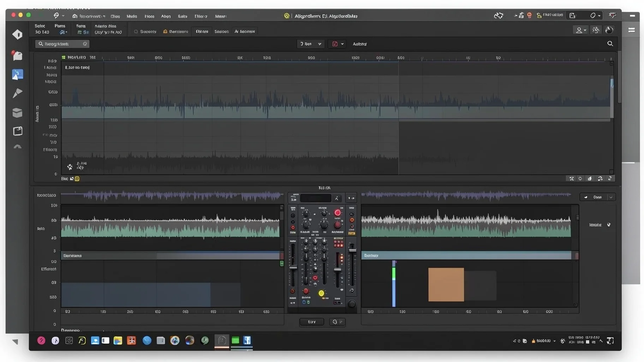The height and width of the screenshot is (362, 644).
Task: Click the bright red knob in the mixer
Action: [338, 213]
